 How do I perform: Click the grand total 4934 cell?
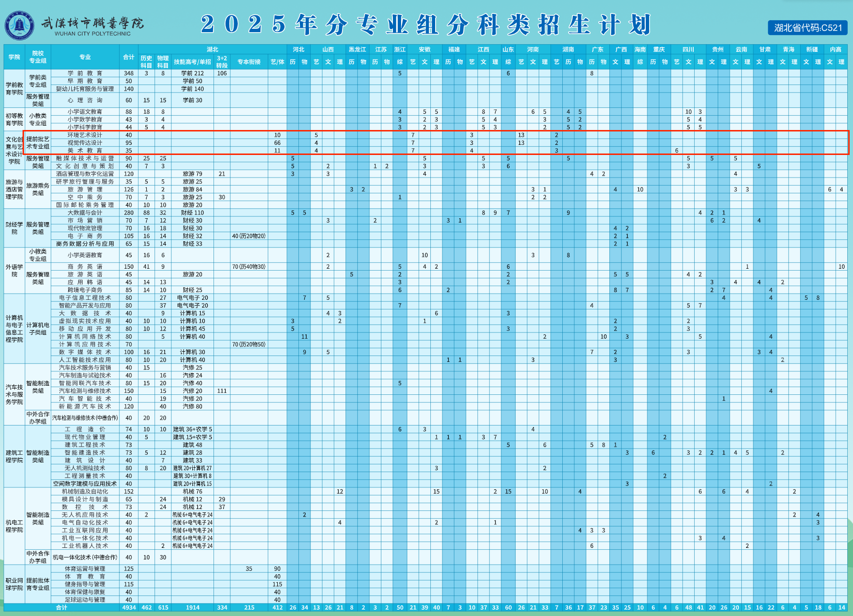point(129,607)
